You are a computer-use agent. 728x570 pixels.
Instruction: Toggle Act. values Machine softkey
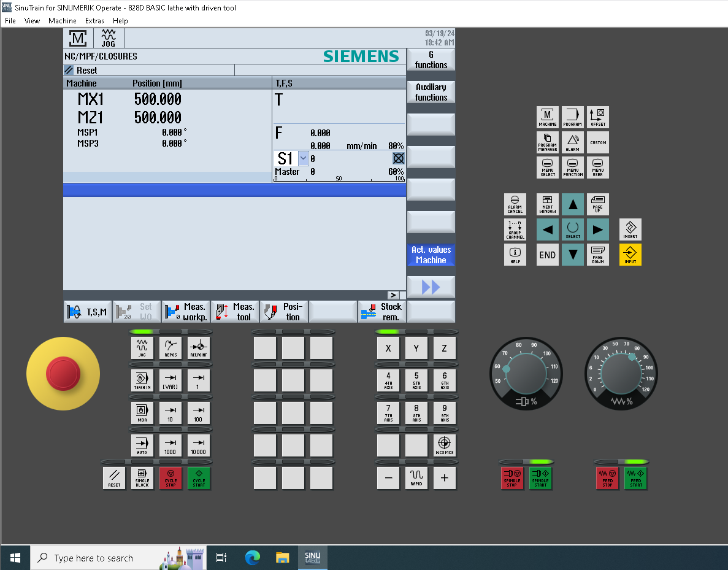click(431, 255)
